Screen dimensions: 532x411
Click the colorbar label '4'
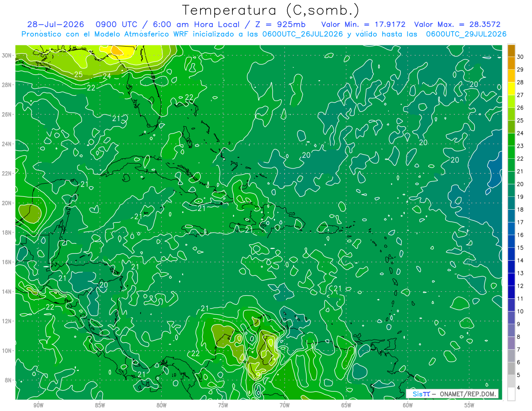pos(518,388)
